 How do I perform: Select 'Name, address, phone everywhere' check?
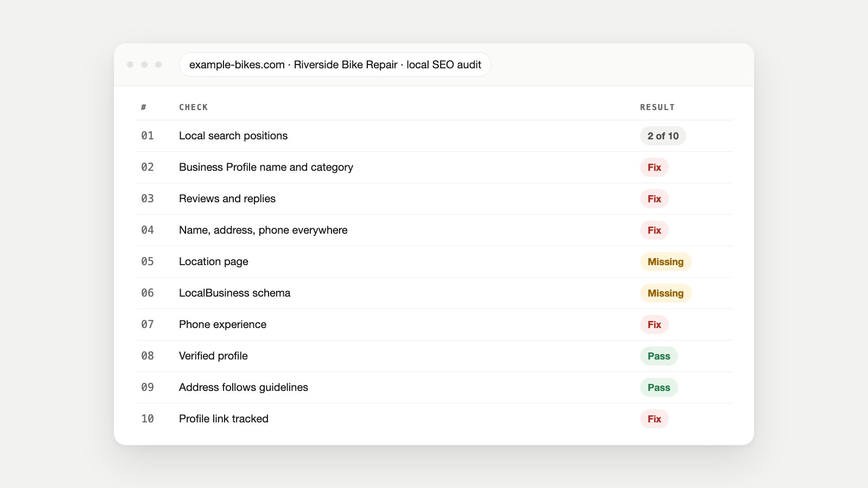[263, 230]
